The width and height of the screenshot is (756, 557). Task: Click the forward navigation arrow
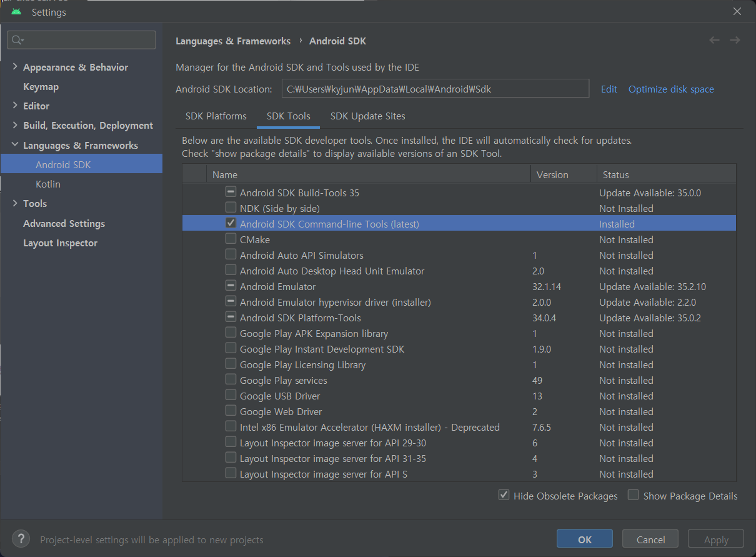tap(735, 40)
